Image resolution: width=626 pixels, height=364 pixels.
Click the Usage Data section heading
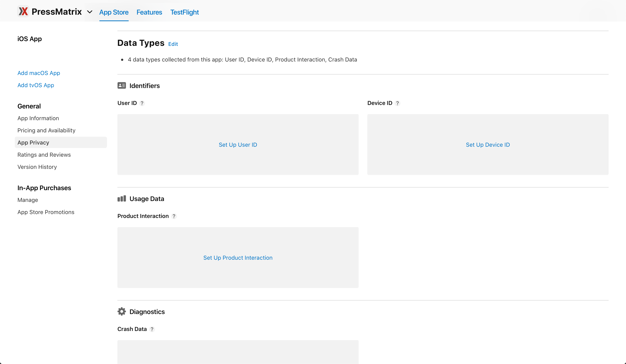[x=147, y=199]
